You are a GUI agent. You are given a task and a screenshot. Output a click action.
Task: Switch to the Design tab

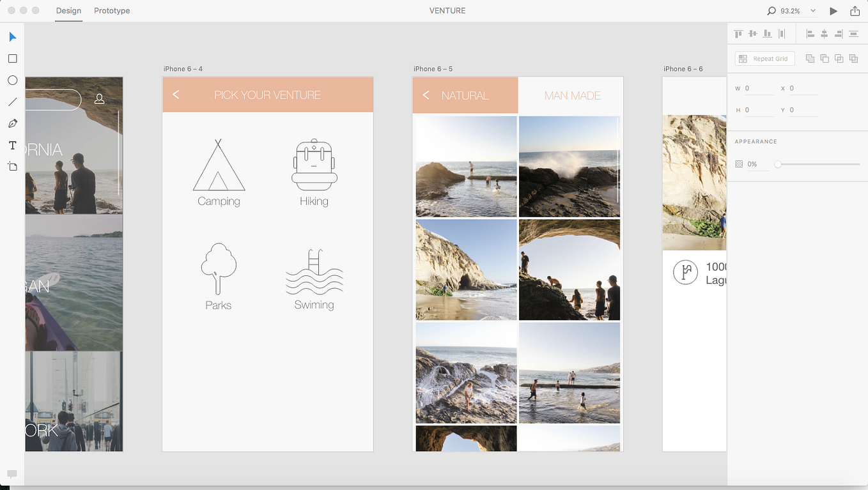pyautogui.click(x=68, y=11)
